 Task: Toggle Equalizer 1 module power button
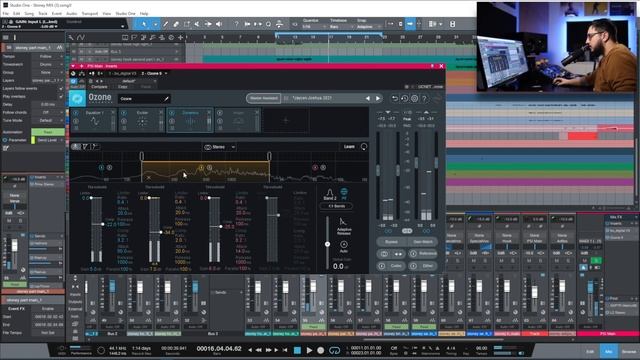point(76,113)
